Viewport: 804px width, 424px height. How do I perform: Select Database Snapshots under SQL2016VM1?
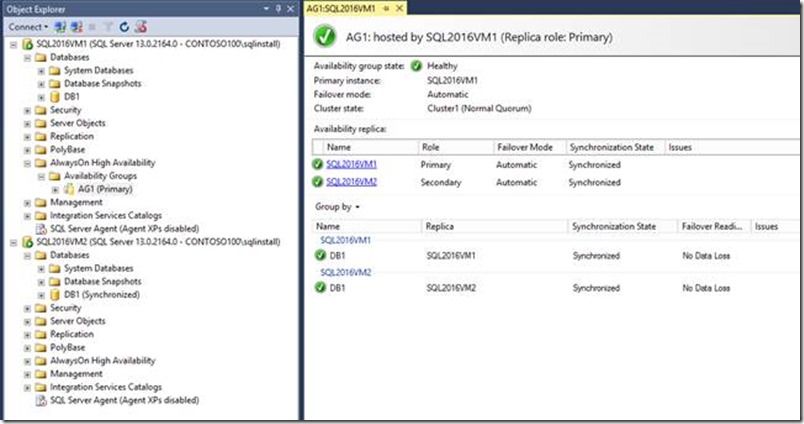coord(103,84)
